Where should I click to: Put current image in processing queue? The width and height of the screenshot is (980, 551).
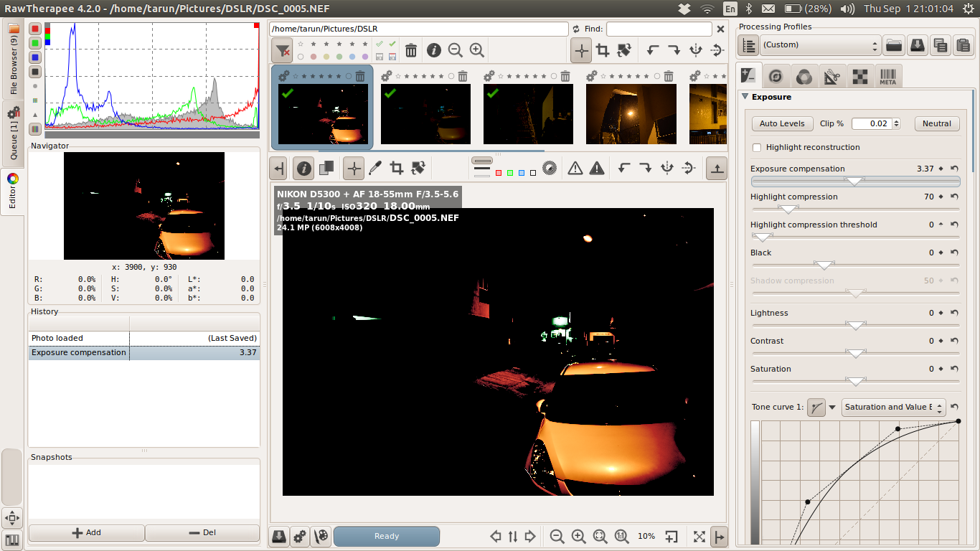(300, 536)
